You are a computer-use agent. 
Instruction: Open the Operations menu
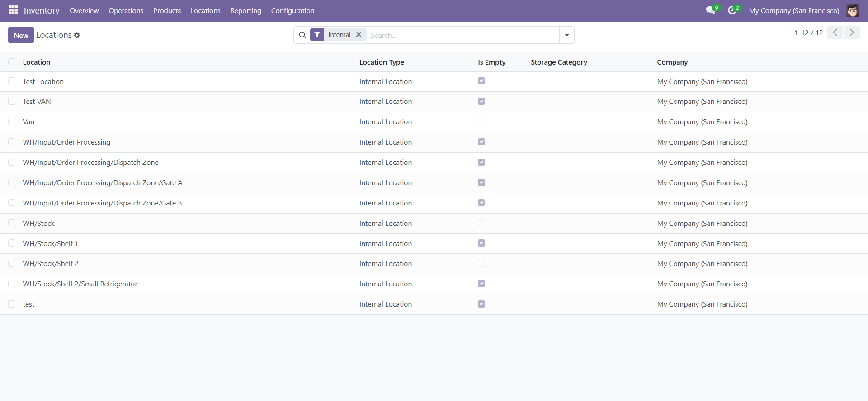tap(126, 10)
